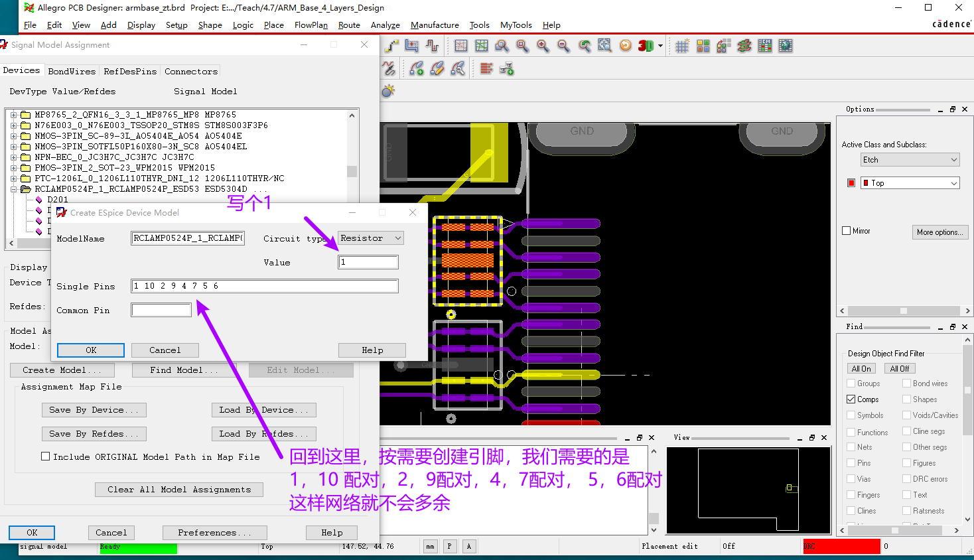Click into the Common Pin input field

point(161,310)
